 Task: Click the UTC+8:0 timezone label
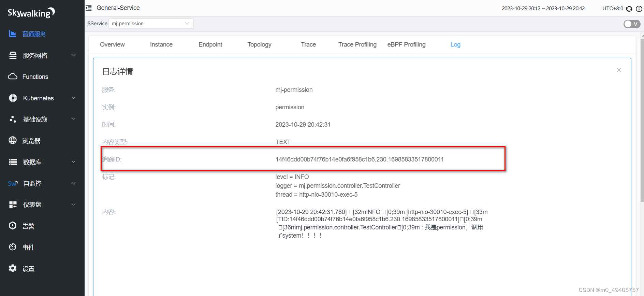[613, 9]
